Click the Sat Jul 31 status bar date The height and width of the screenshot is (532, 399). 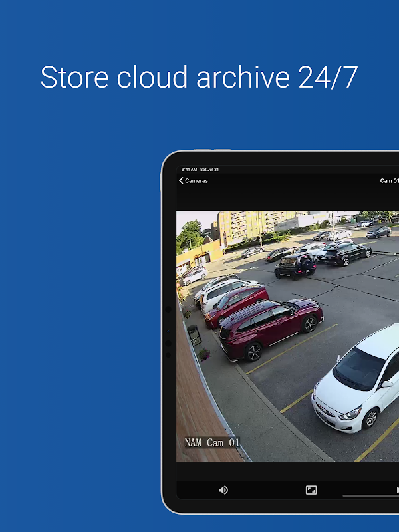click(x=209, y=170)
